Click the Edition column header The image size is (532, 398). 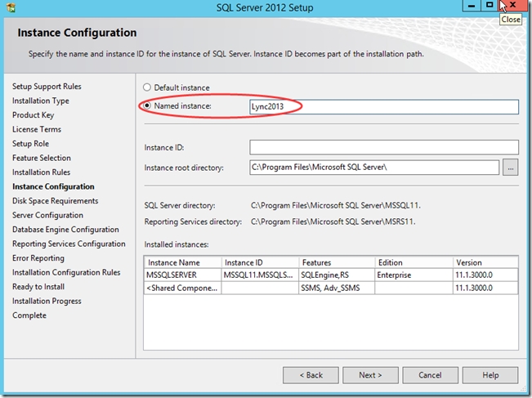click(x=414, y=262)
